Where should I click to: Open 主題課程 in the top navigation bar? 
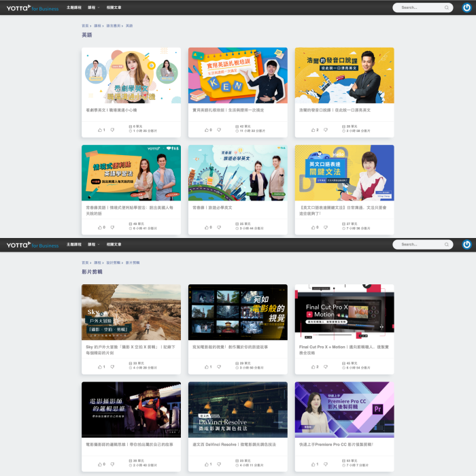(74, 7)
